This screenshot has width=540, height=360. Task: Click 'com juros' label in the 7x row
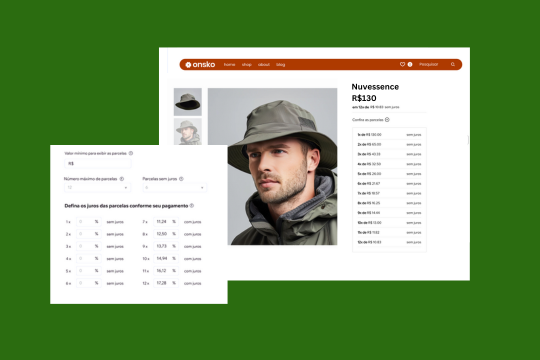click(x=193, y=222)
